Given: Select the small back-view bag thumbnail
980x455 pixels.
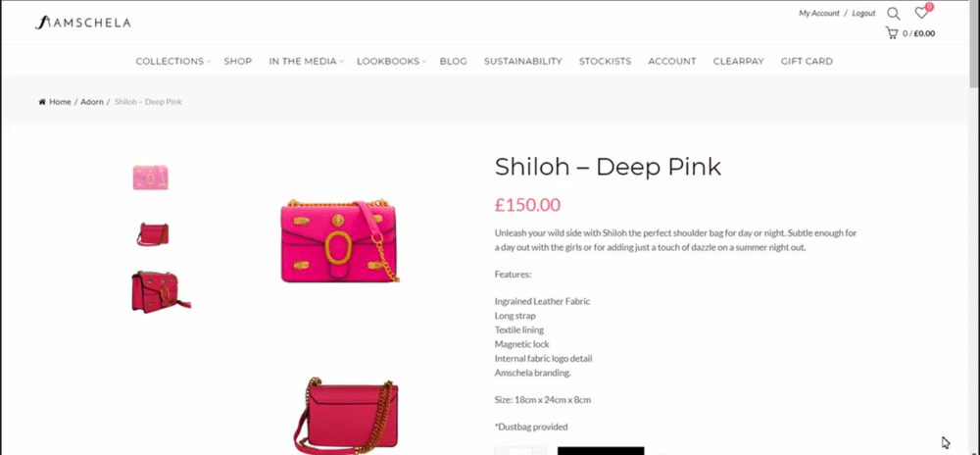Looking at the screenshot, I should pos(153,233).
